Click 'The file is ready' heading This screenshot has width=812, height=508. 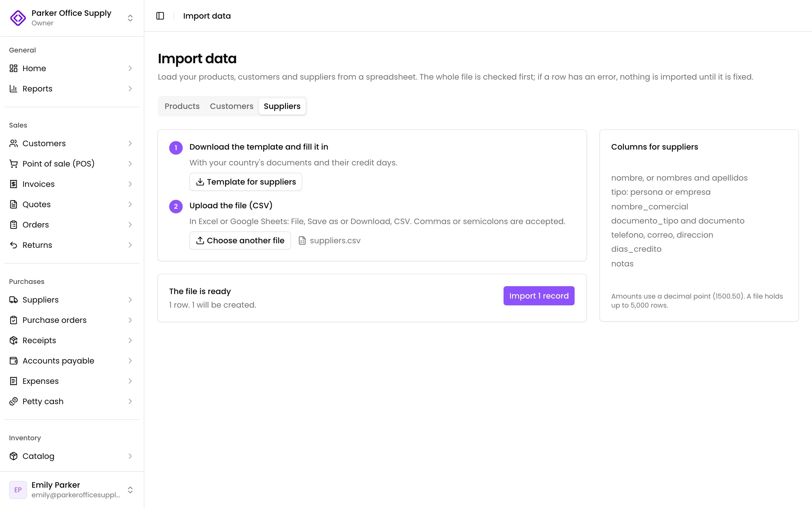pyautogui.click(x=200, y=291)
